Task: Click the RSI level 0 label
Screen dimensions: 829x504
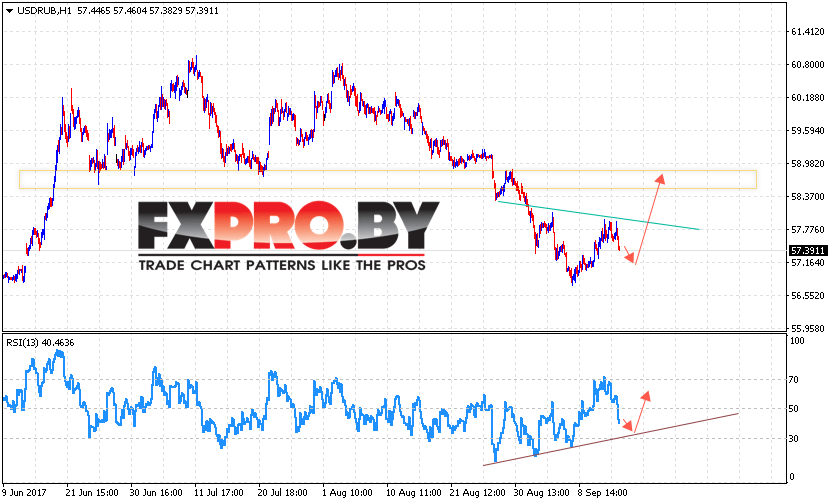Action: pos(792,476)
